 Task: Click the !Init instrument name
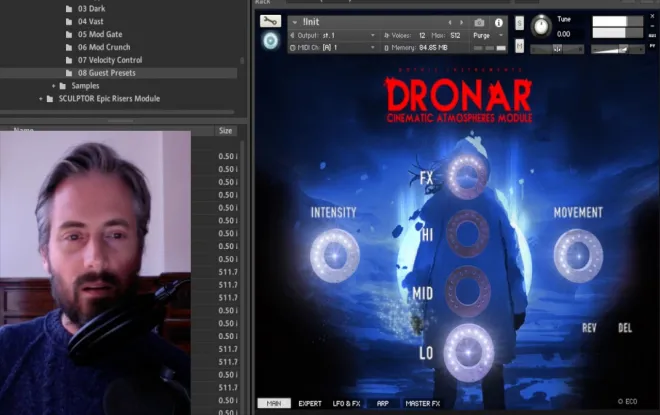311,22
